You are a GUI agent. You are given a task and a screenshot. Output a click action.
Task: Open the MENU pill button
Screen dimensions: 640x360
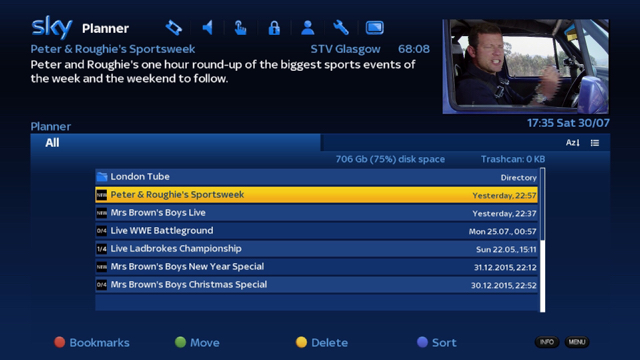(577, 342)
